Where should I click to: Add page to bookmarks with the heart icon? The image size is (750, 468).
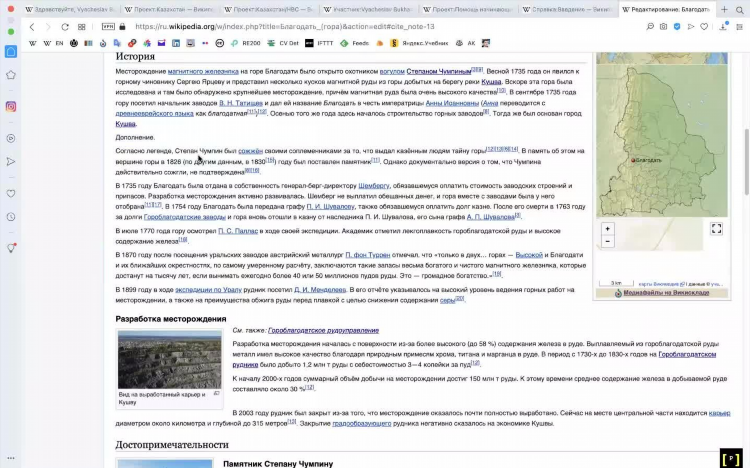704,27
